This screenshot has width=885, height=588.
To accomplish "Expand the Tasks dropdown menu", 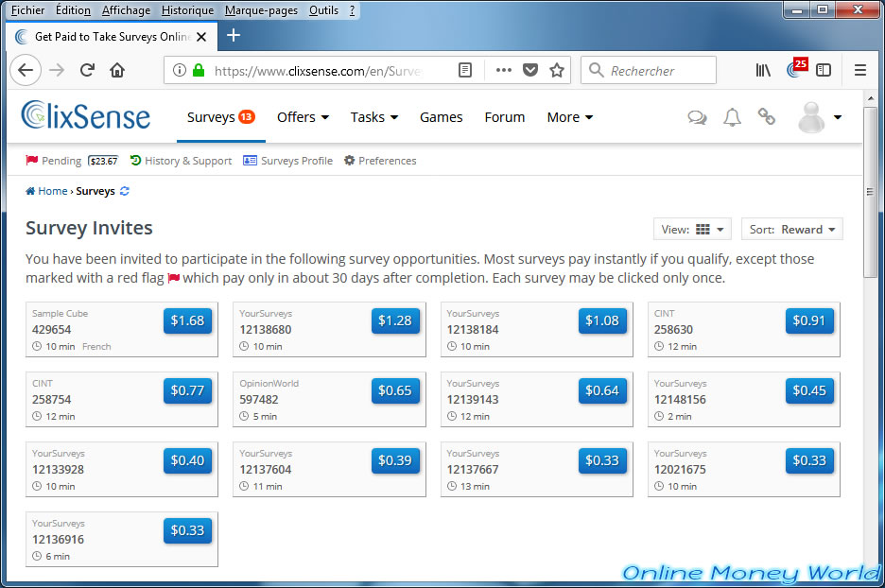I will pos(374,117).
